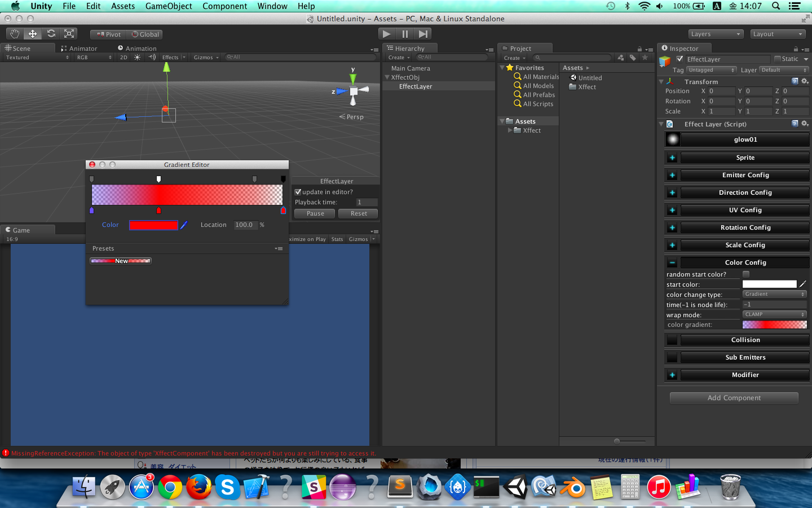
Task: Open the Window menu
Action: coord(272,6)
